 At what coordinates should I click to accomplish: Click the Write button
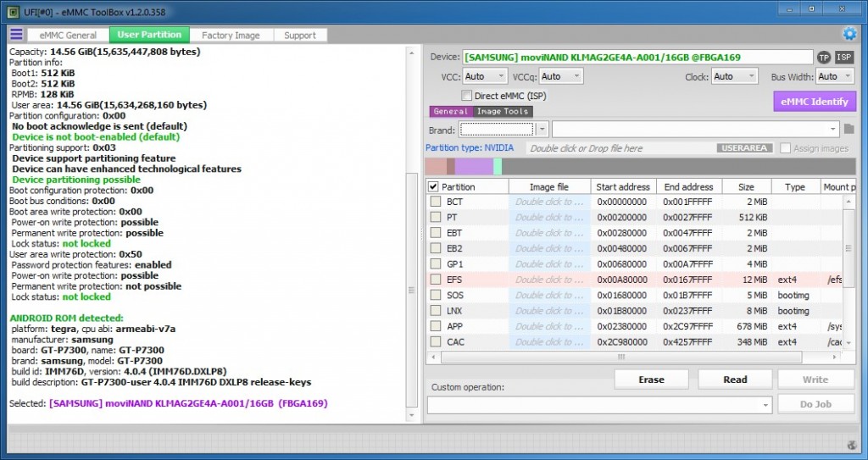(815, 380)
